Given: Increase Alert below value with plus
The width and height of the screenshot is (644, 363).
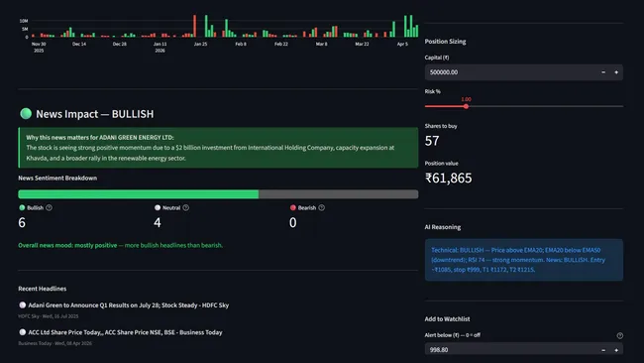Looking at the screenshot, I should 616,350.
